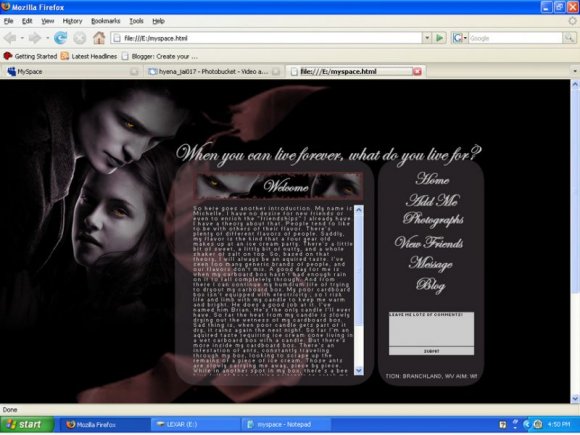The image size is (580, 435).
Task: Click the welcome text scrollbar down arrow
Action: [358, 370]
